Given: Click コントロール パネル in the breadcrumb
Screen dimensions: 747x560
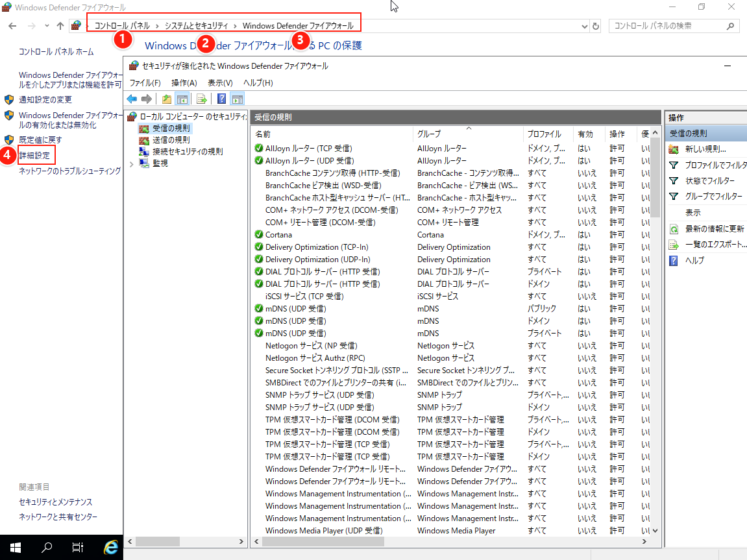Looking at the screenshot, I should point(122,26).
